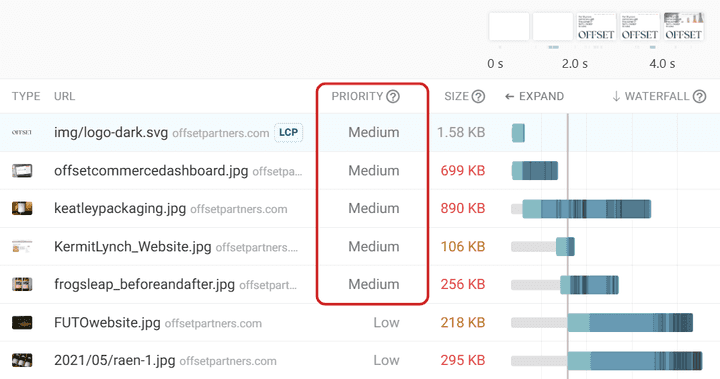The height and width of the screenshot is (379, 720).
Task: Sort by the URL column header
Action: [64, 96]
